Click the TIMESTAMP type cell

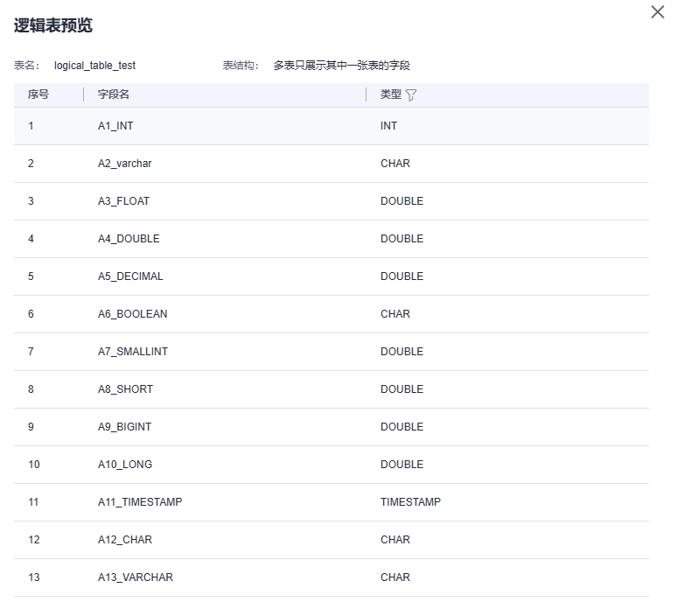410,502
